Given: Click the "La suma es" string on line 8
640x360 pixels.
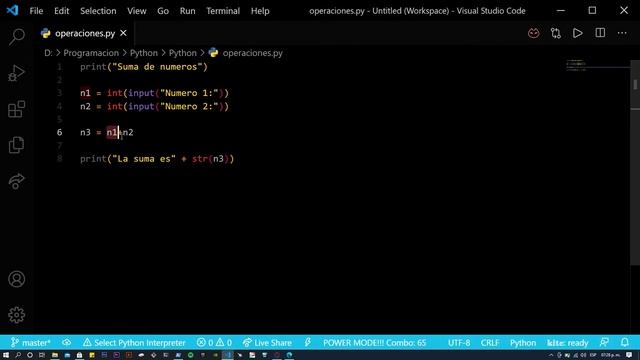Looking at the screenshot, I should [144, 159].
